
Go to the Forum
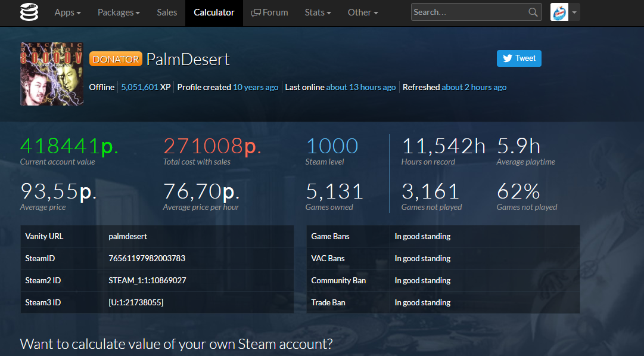[269, 13]
